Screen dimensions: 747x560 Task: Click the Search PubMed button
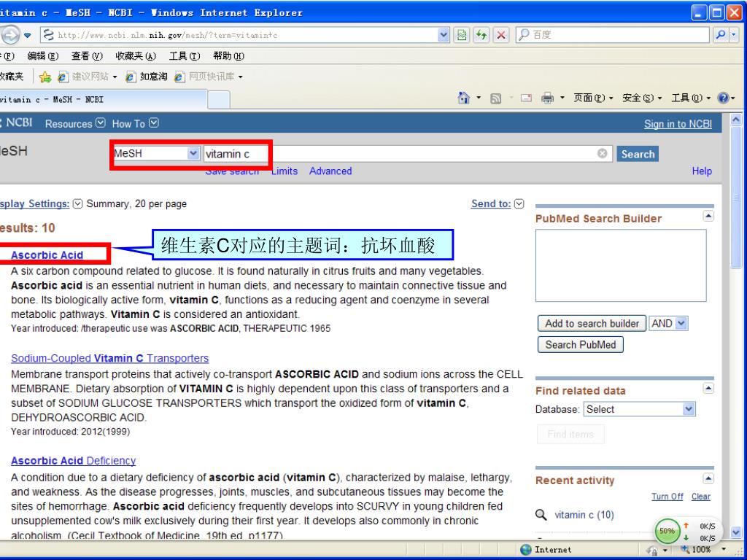pos(580,344)
